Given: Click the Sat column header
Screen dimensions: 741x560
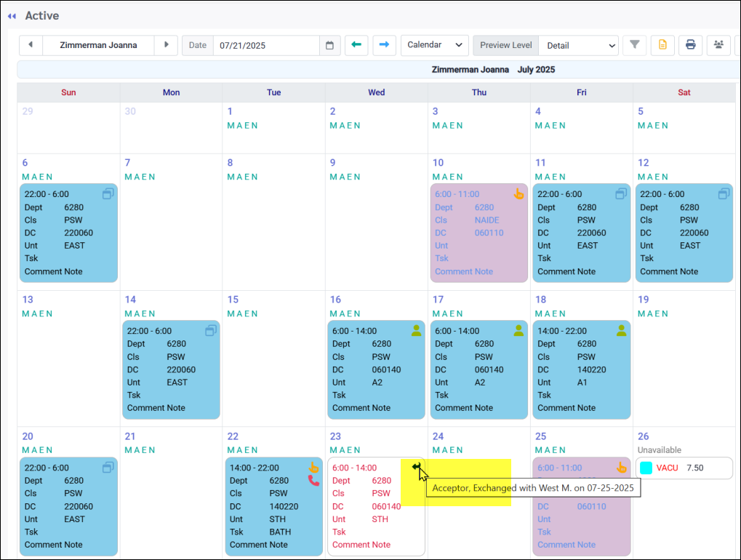Looking at the screenshot, I should (684, 92).
